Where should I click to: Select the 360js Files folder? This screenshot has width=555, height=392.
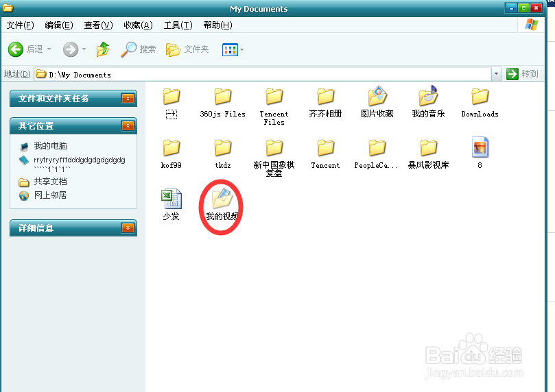tap(223, 103)
